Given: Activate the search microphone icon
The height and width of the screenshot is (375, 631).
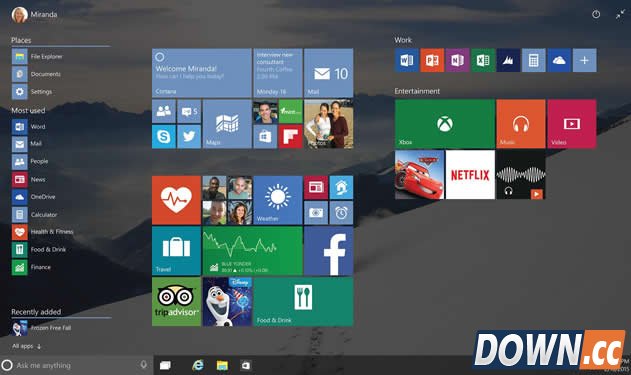Looking at the screenshot, I should click(143, 365).
